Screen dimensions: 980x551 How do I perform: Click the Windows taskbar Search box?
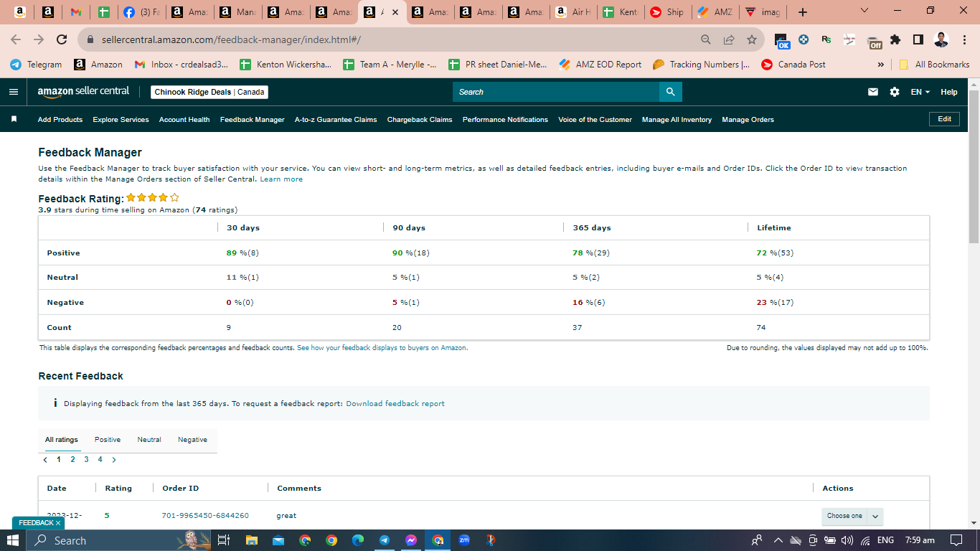[x=118, y=540]
